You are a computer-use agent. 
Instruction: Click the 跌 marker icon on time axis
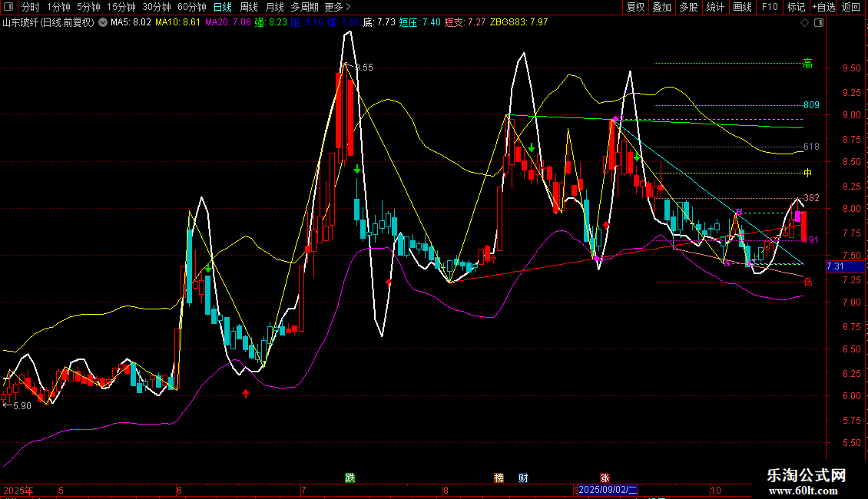click(x=350, y=478)
